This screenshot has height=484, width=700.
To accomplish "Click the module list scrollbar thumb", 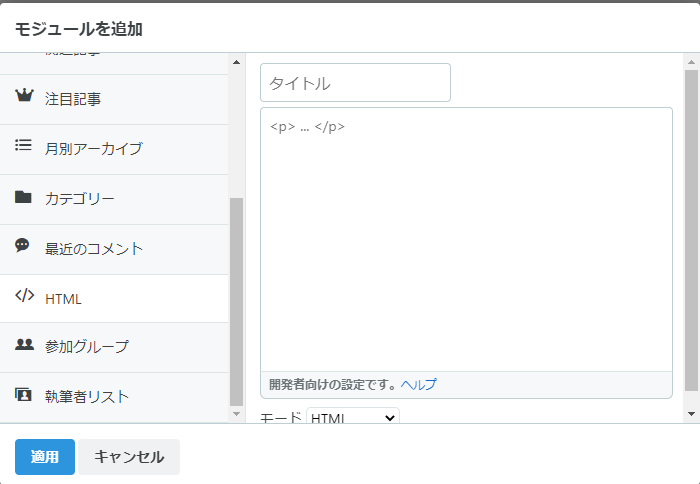I will pyautogui.click(x=237, y=302).
